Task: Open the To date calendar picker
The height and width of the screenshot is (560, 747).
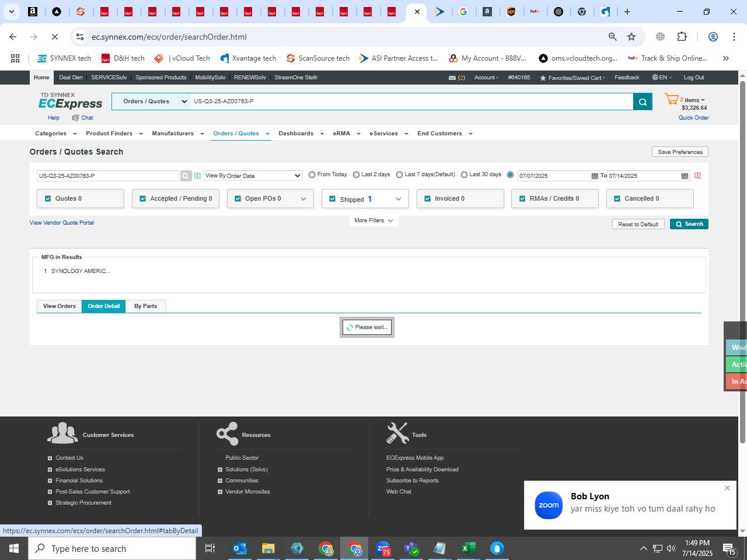Action: pyautogui.click(x=685, y=176)
